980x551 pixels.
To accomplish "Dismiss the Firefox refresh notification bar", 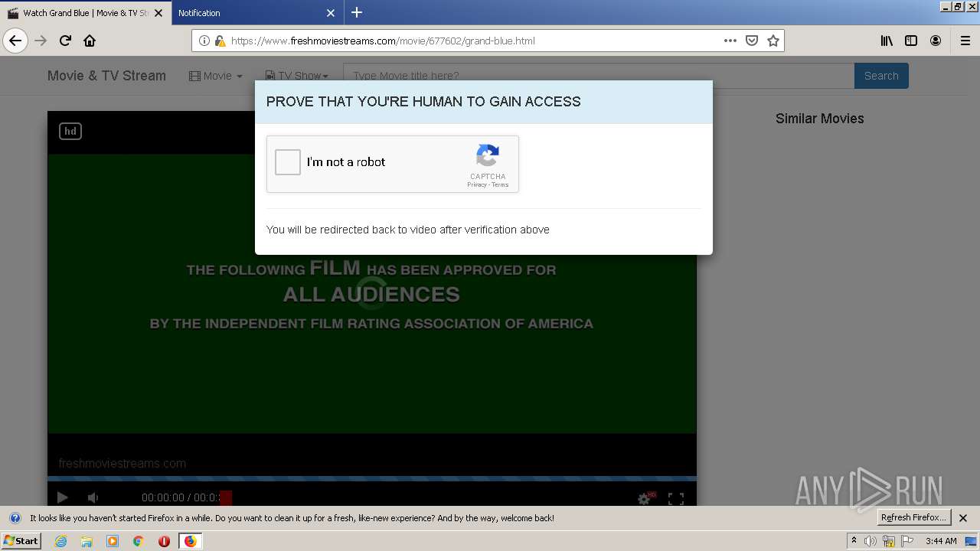I will coord(963,518).
